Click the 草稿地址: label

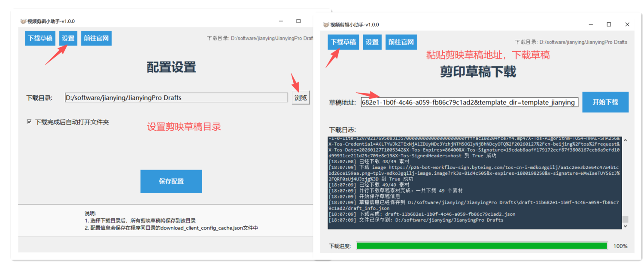(x=343, y=103)
